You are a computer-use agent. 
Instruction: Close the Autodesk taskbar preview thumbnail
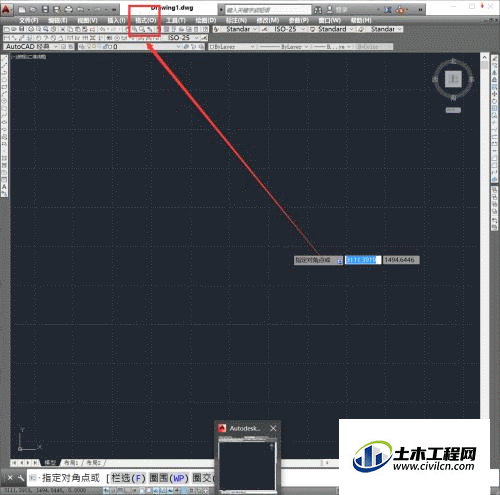pos(273,428)
